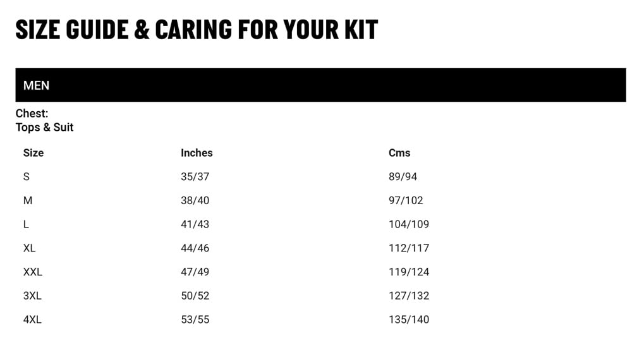
Task: Select the XL size row label
Action: click(x=30, y=248)
